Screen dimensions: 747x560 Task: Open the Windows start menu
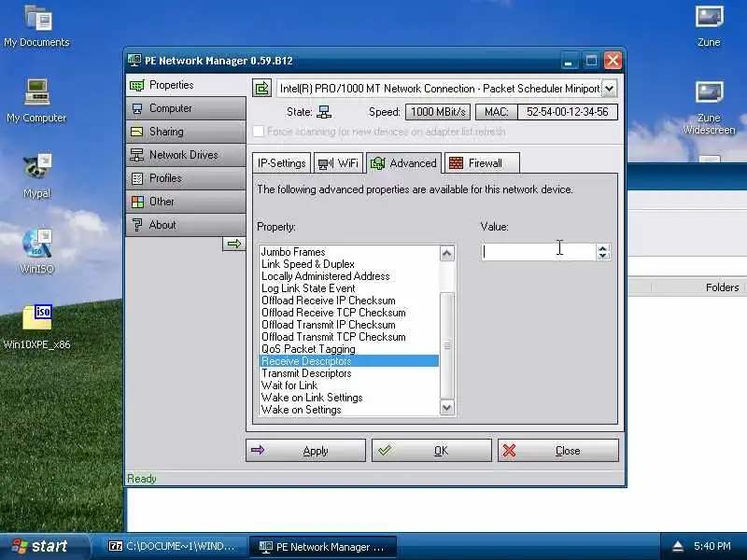click(x=45, y=546)
